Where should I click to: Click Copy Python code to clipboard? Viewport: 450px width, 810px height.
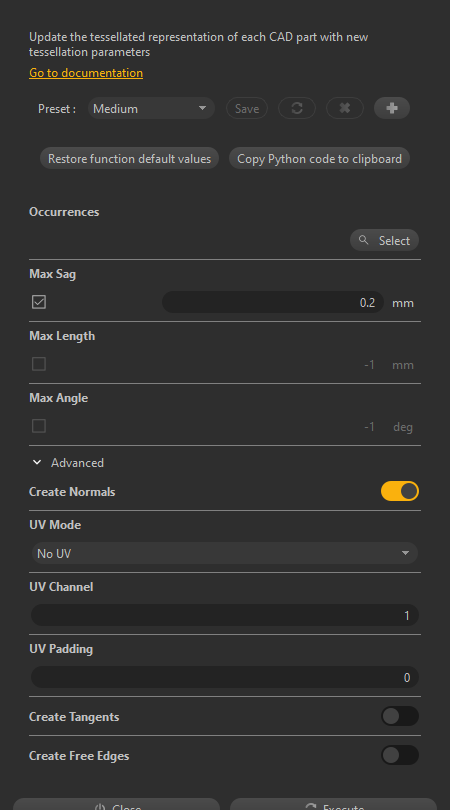pos(319,158)
